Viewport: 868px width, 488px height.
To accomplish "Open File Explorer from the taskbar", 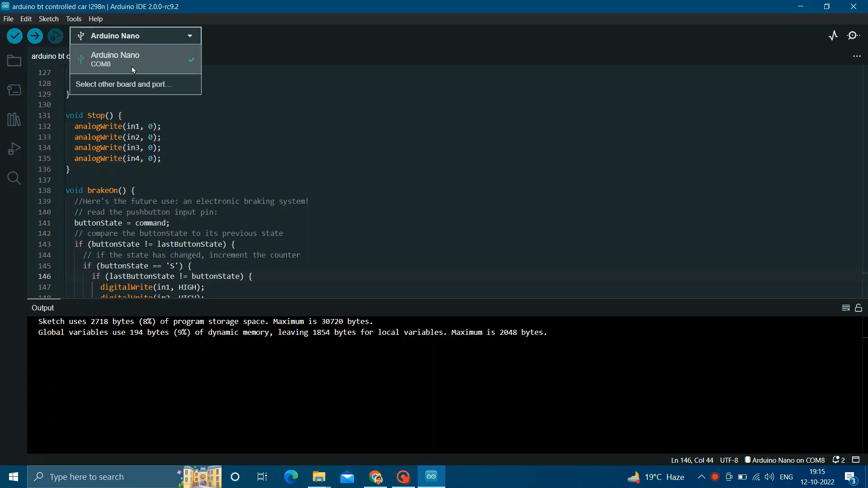I will pyautogui.click(x=319, y=477).
